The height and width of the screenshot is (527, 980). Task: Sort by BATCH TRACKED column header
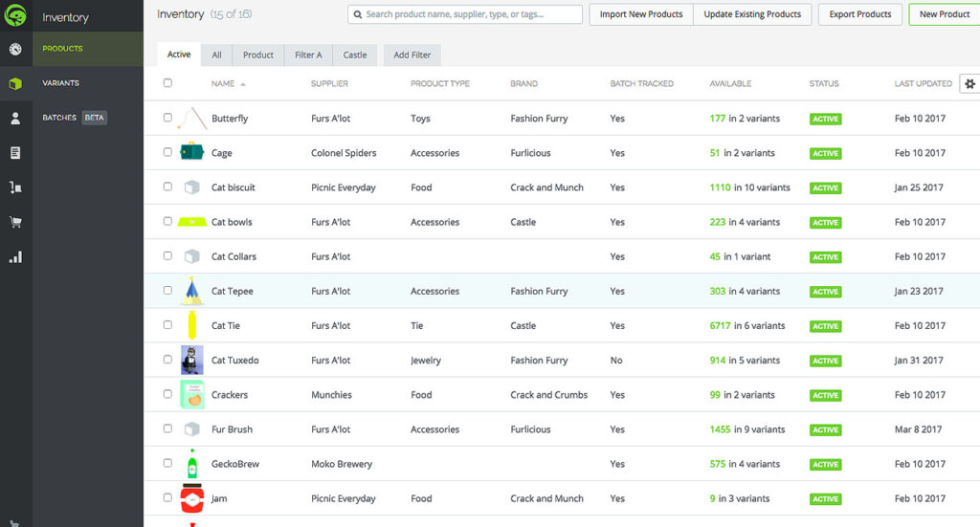tap(642, 83)
